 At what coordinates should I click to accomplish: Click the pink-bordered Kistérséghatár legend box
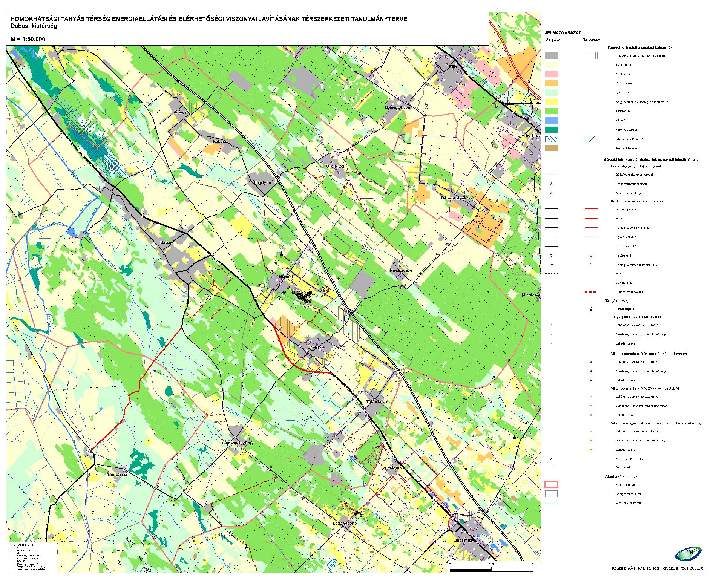(552, 485)
